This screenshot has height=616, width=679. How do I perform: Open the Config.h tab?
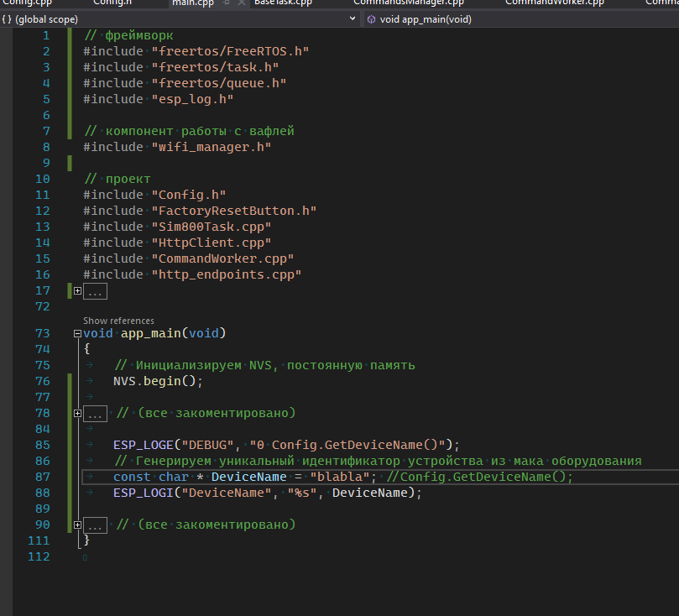[x=113, y=3]
